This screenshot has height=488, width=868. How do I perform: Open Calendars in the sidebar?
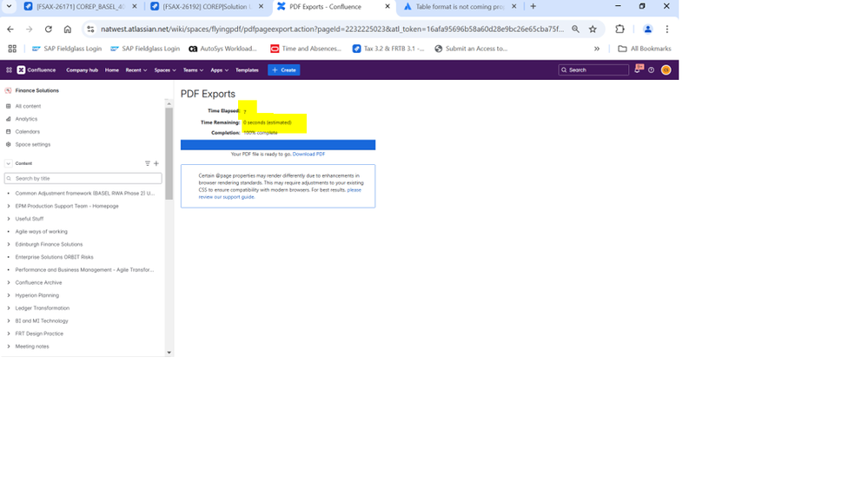tap(28, 131)
